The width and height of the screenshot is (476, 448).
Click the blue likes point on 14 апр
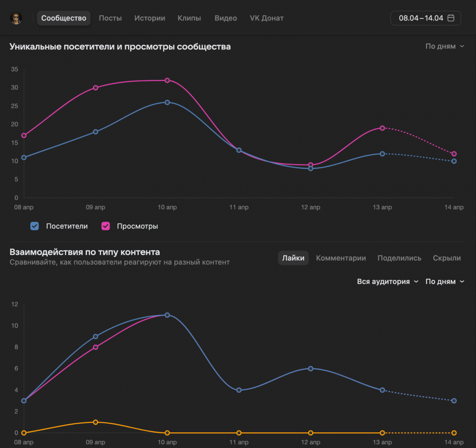tap(454, 401)
